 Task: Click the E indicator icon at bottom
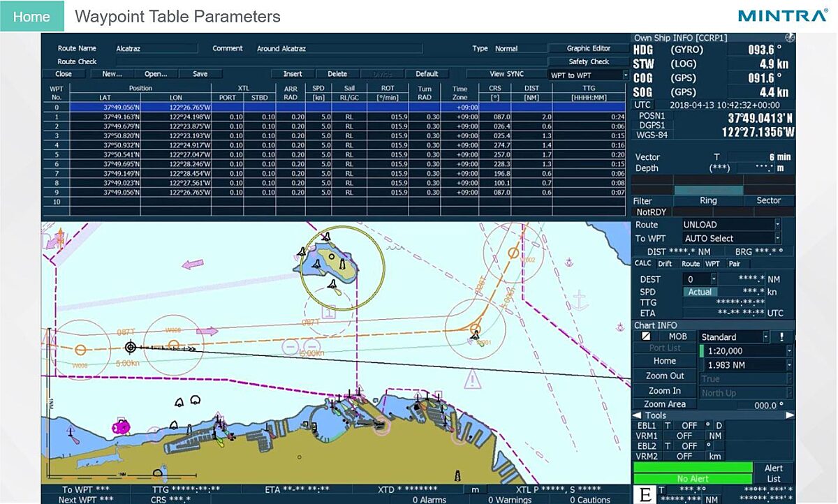645,494
